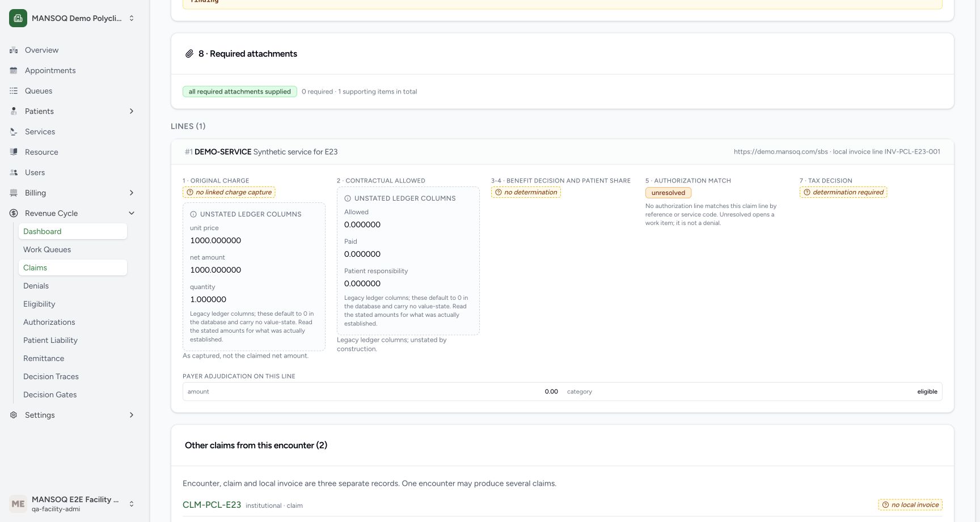This screenshot has width=980, height=522.
Task: Open the MANSOQ Demo Polyclinic organization switcher
Action: point(73,18)
